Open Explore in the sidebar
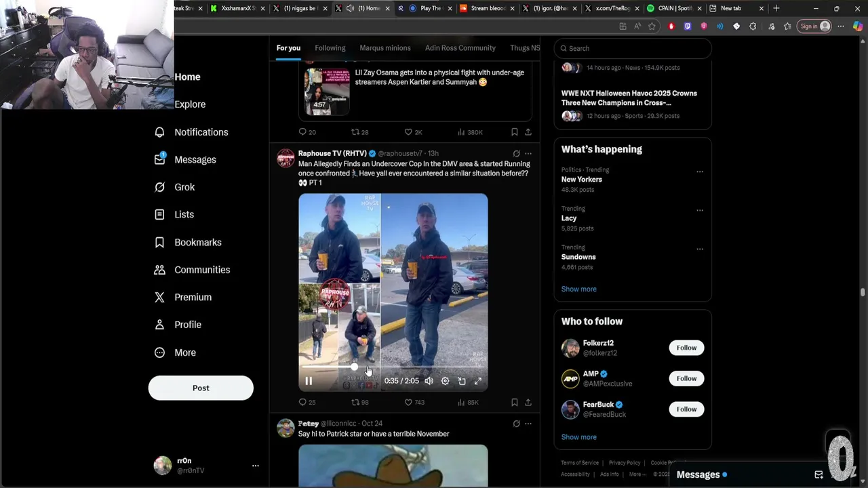This screenshot has height=488, width=868. click(190, 104)
